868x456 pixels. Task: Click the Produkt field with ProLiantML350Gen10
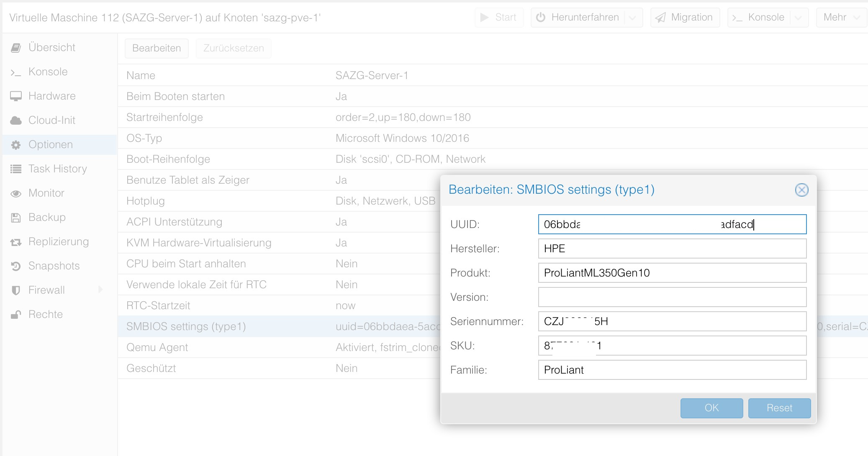pos(672,273)
